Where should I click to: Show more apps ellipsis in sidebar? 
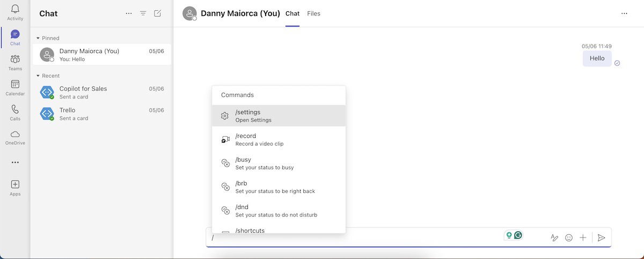15,162
